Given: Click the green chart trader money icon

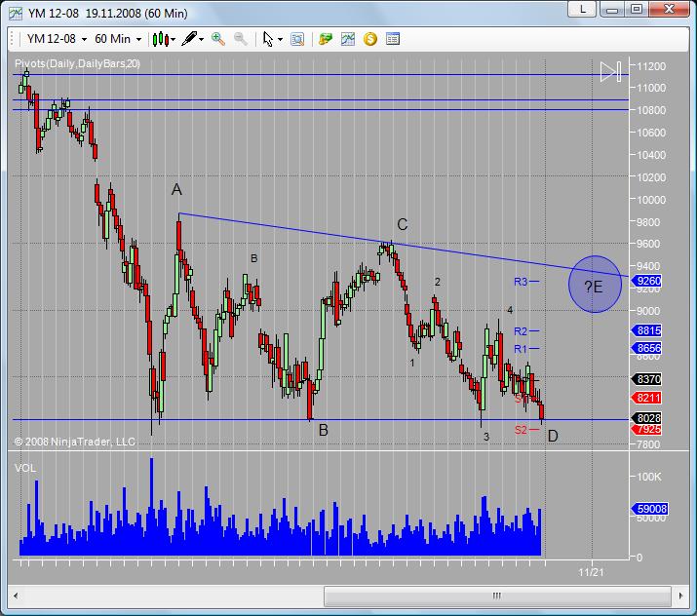Looking at the screenshot, I should pyautogui.click(x=326, y=39).
